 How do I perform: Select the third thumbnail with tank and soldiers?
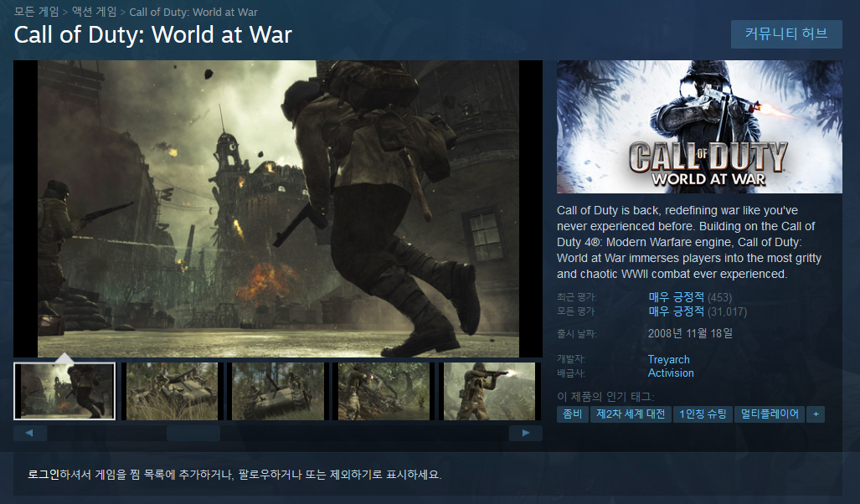pyautogui.click(x=278, y=391)
